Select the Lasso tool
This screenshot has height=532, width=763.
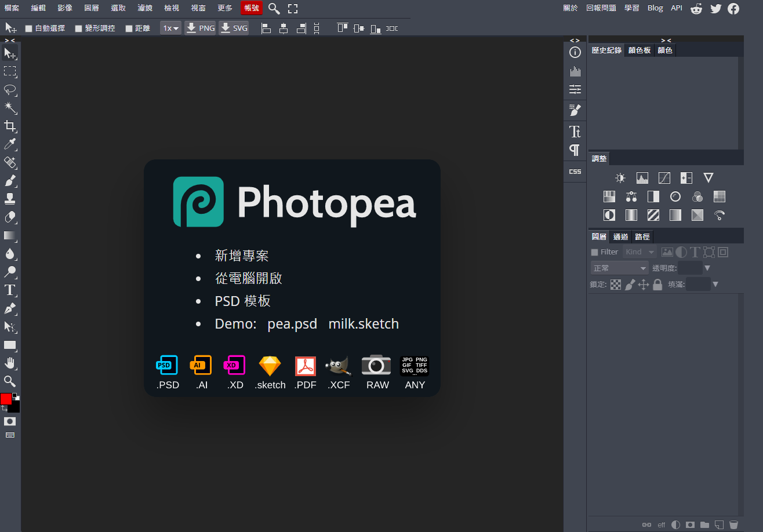[x=10, y=90]
